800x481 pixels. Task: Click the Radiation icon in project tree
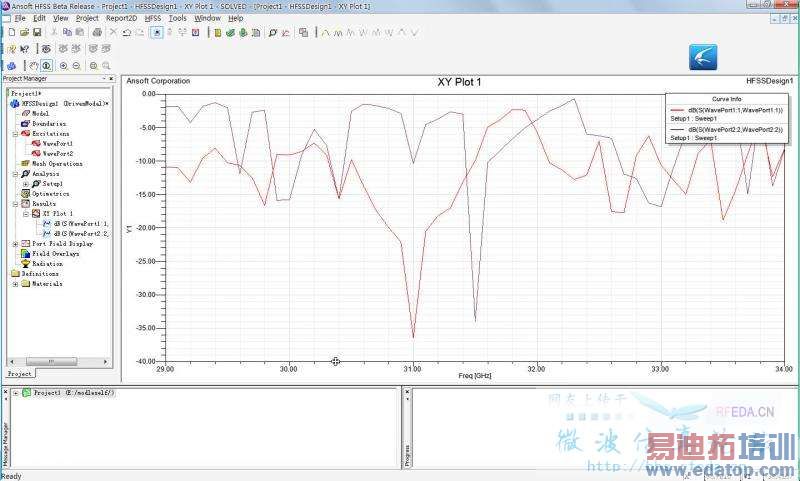pos(26,264)
